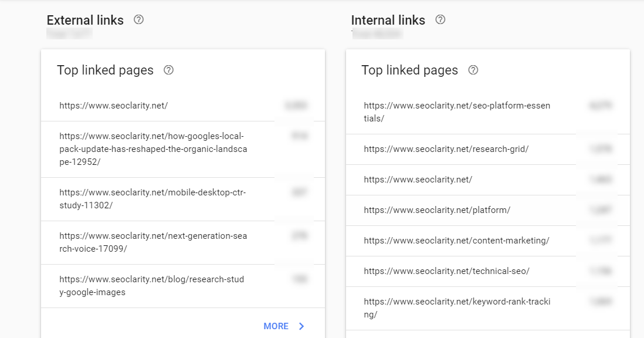
Task: Select the technical-seo internal link row
Action: click(488, 271)
